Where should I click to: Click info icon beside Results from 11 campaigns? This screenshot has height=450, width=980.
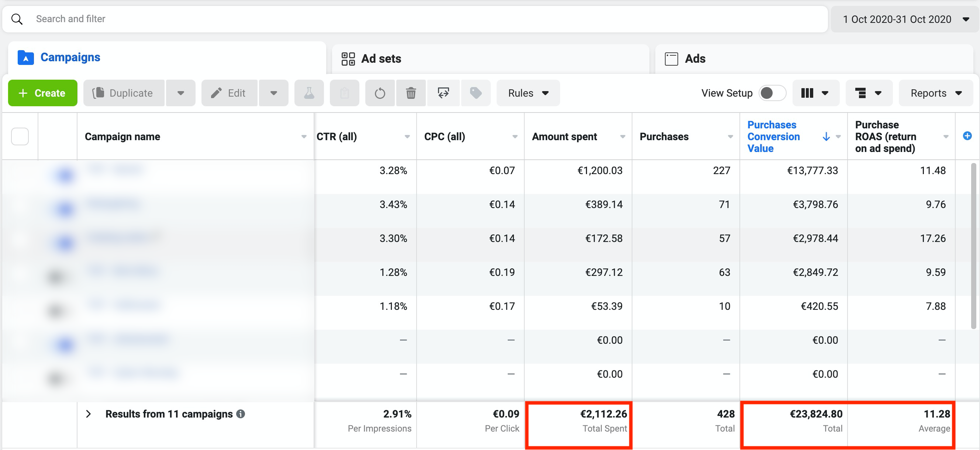tap(241, 414)
